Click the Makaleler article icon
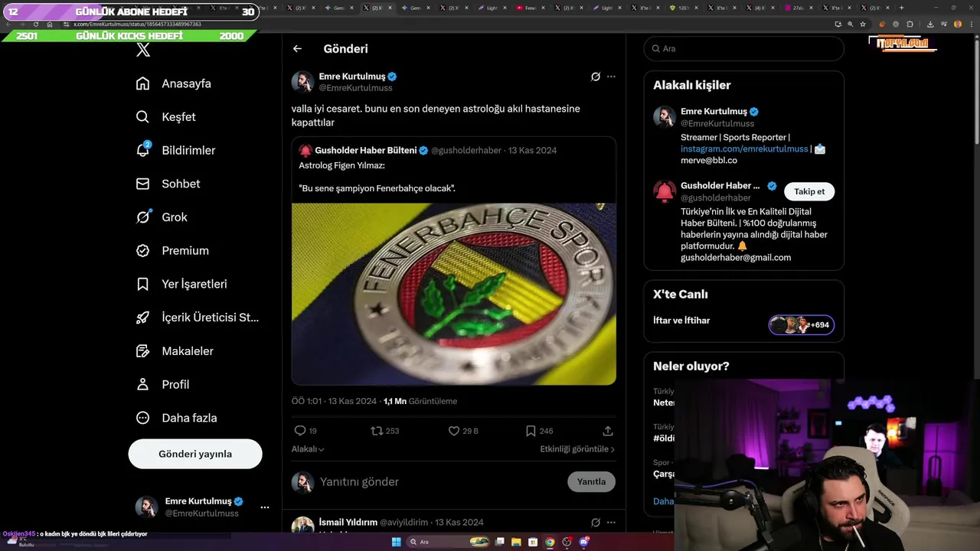Viewport: 980px width, 551px height. [142, 350]
